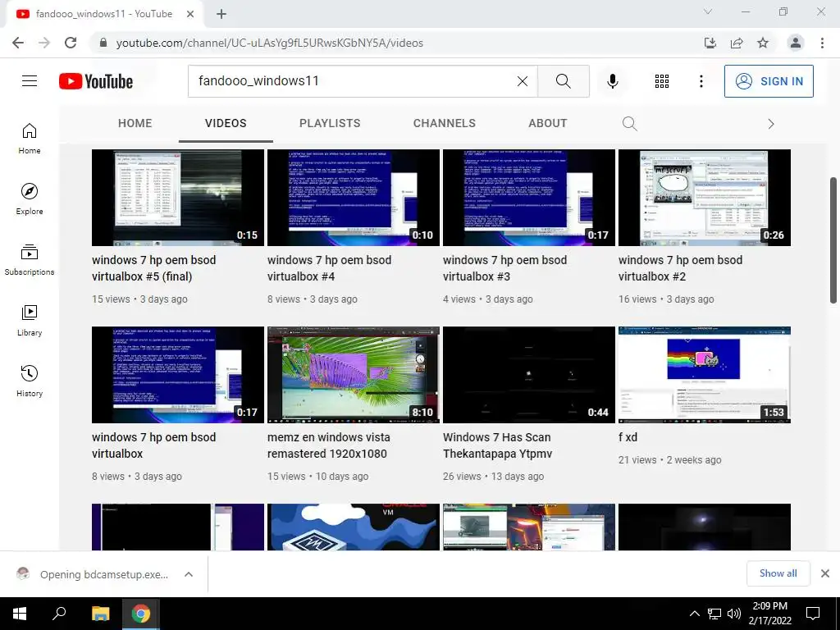This screenshot has width=840, height=630.
Task: Play the 0:17 virtualbox #3 thumbnail
Action: (x=529, y=198)
